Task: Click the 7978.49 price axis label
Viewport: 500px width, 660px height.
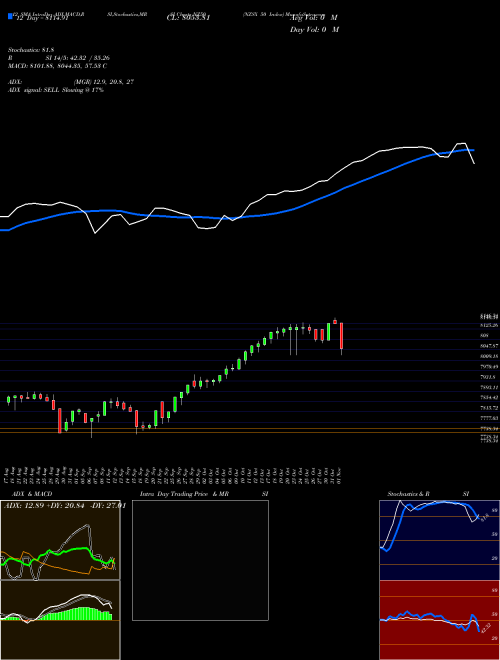Action: [x=489, y=367]
